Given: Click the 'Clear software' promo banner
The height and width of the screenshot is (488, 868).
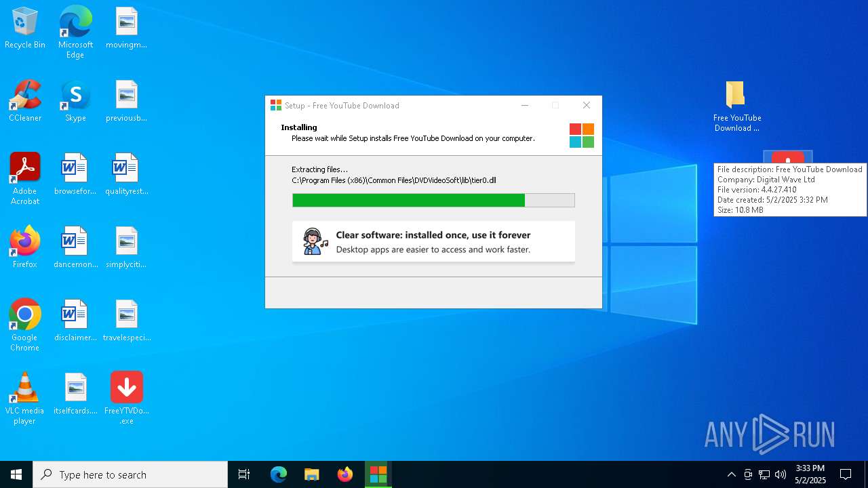Looking at the screenshot, I should coord(433,241).
